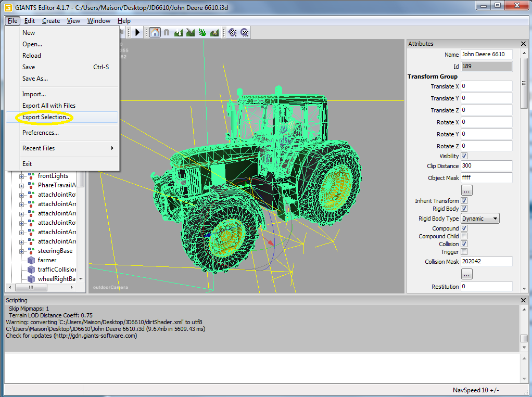
Task: Click the Clip Distance field
Action: pyautogui.click(x=486, y=166)
